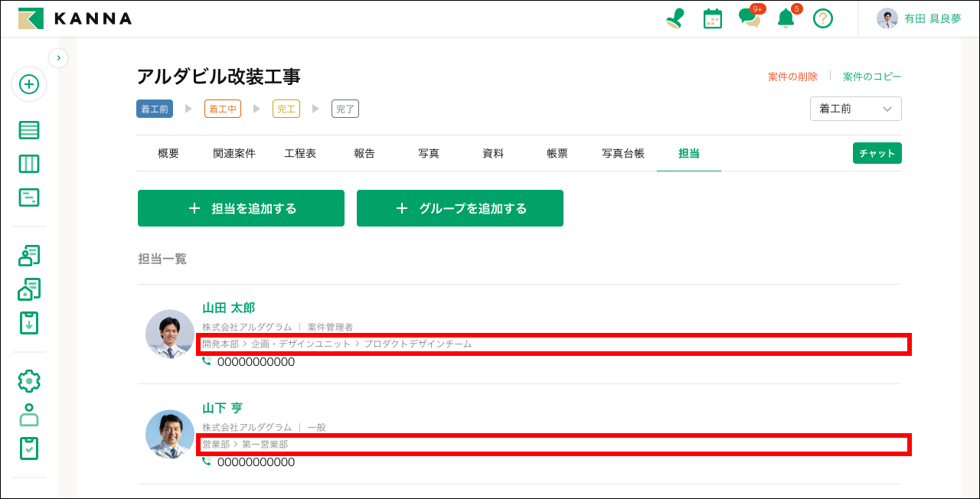Click the 担当を追加する button
The height and width of the screenshot is (499, 980).
coord(240,207)
